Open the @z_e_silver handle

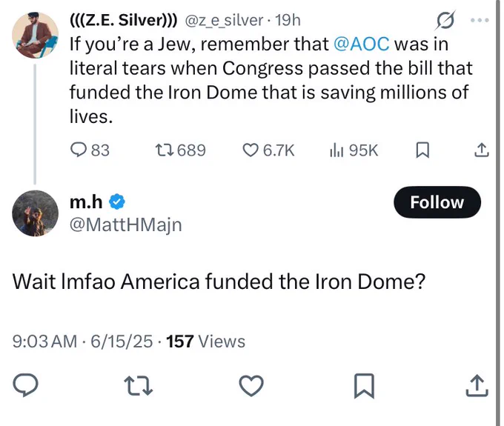[x=224, y=20]
